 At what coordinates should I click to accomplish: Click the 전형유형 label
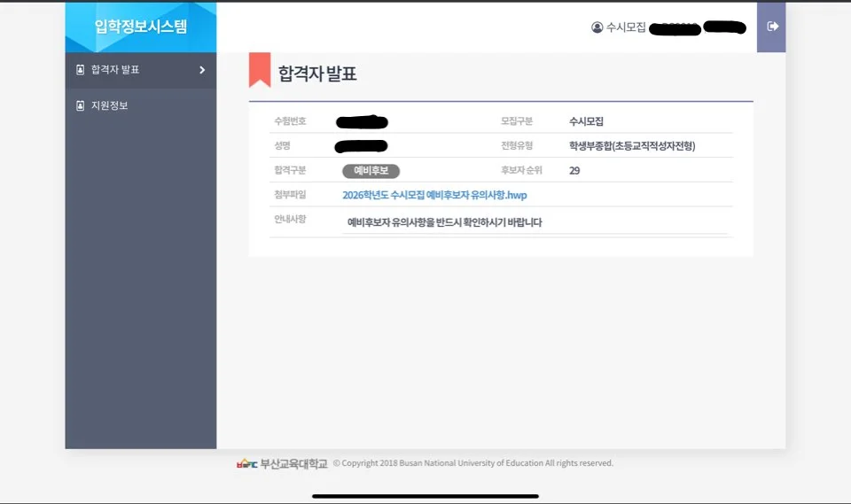click(517, 145)
